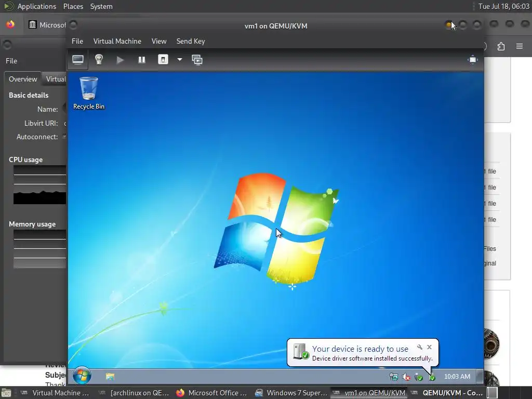Screen dimensions: 532x399
Task: Show virtual hardware details lightbulb icon
Action: [99, 60]
